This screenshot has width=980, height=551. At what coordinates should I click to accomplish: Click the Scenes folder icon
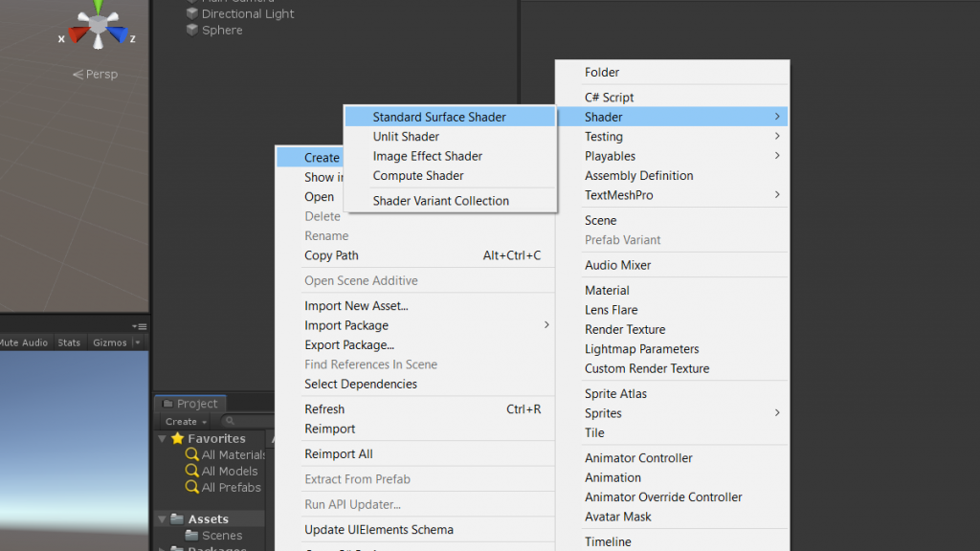click(191, 536)
